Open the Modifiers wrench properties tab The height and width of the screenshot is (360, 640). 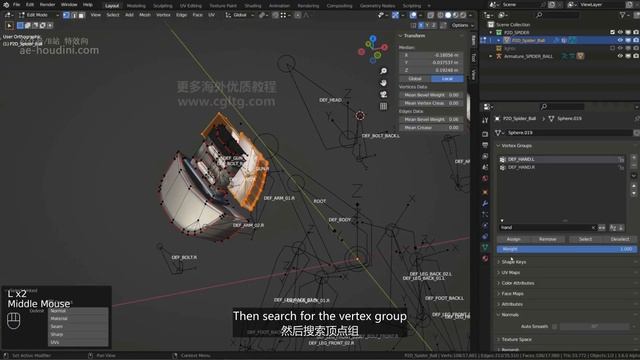[485, 203]
